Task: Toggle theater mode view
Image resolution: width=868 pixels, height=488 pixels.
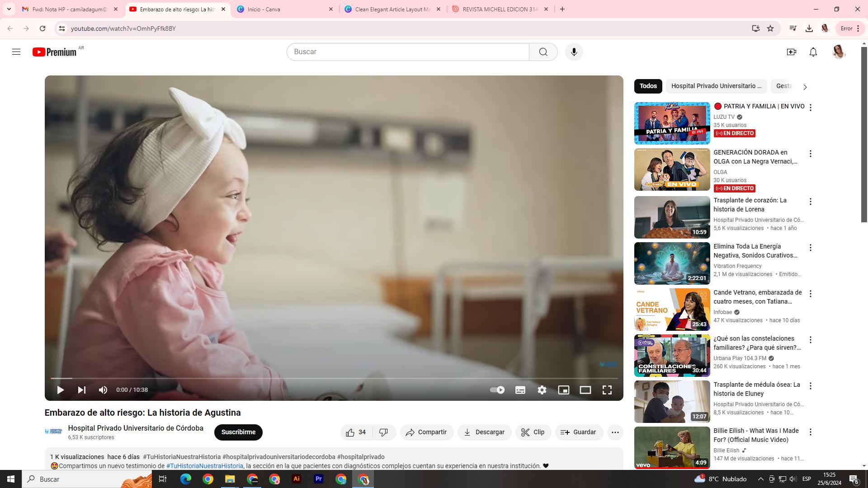Action: 585,390
